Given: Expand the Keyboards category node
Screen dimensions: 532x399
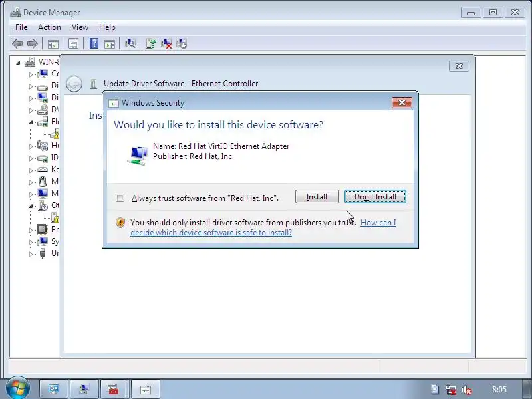Looking at the screenshot, I should click(31, 170).
